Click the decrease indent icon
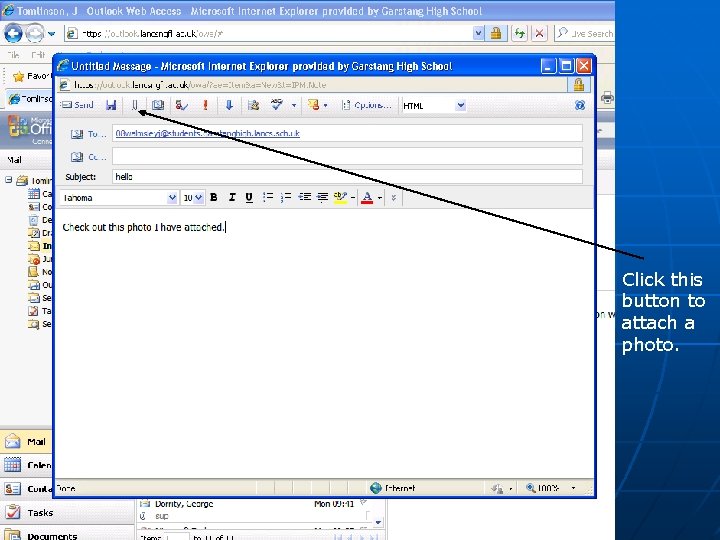Screen dimensions: 720x540 tap(304, 197)
